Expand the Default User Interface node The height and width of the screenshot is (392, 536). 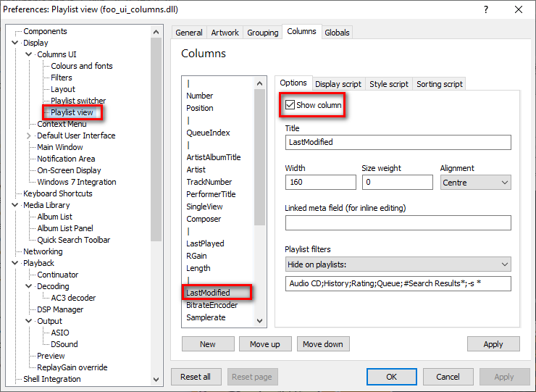(x=29, y=135)
